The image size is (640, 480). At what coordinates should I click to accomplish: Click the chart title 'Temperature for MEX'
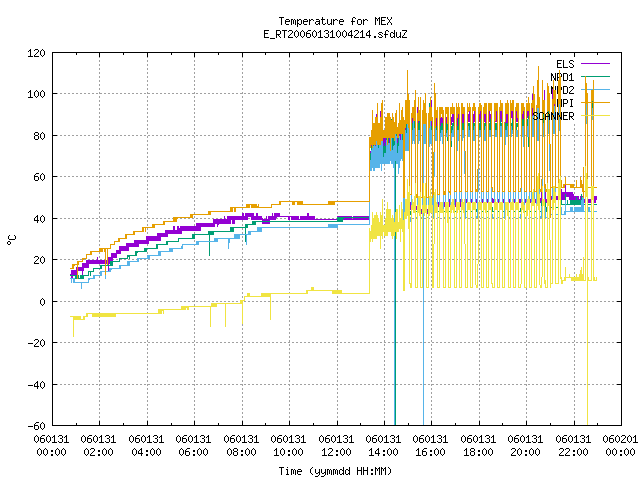point(335,21)
